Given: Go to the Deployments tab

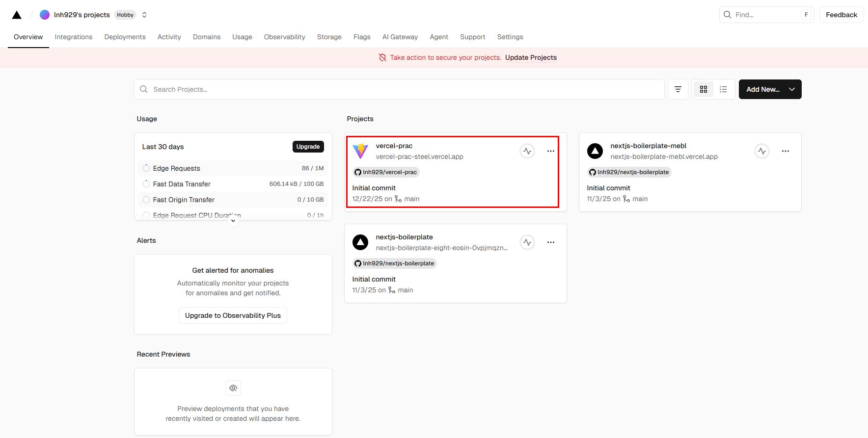Looking at the screenshot, I should (x=125, y=37).
